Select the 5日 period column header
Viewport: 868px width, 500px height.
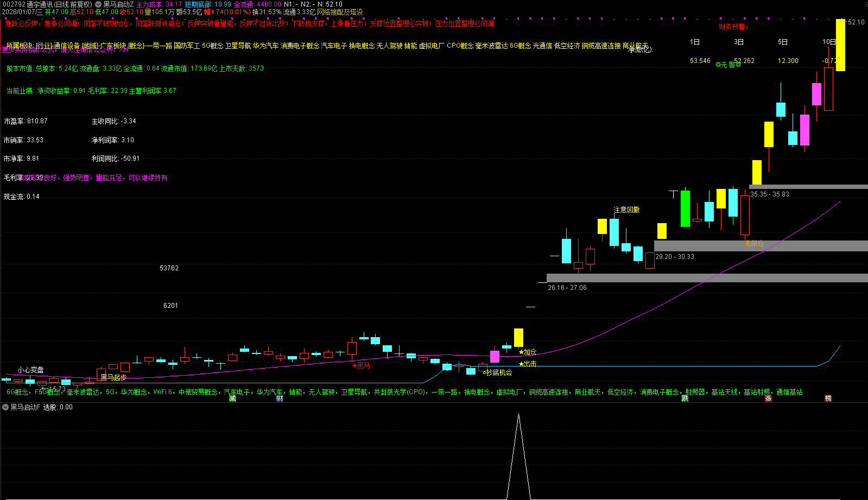pos(783,42)
